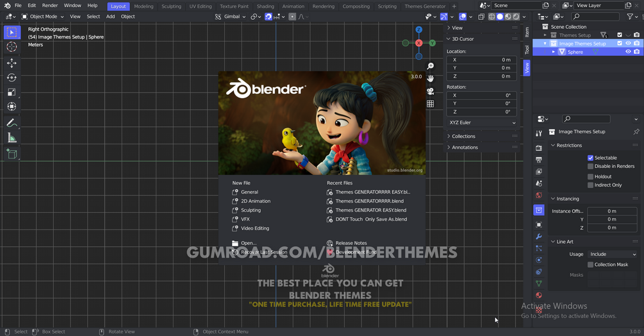Click the pan view hand icon
Screen dimensions: 644x336
pos(431,78)
